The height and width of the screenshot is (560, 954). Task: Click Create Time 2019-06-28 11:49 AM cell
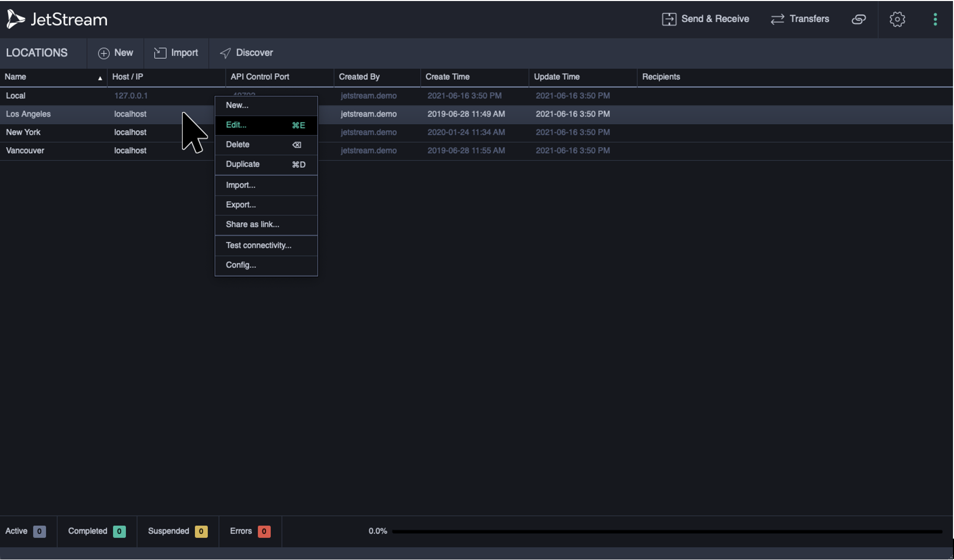point(466,114)
